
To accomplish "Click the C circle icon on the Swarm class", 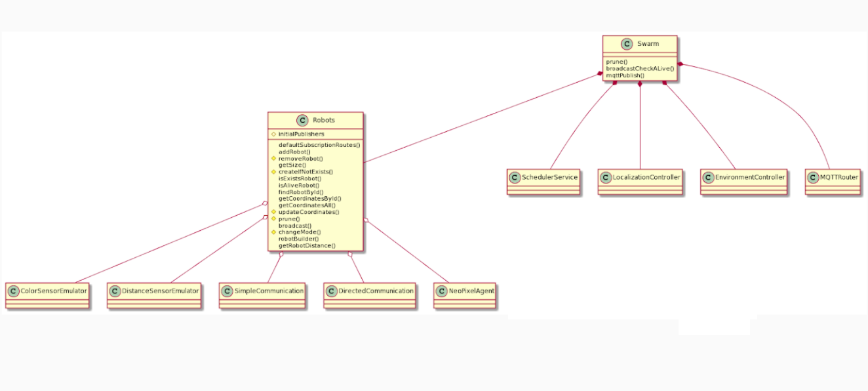I will [x=627, y=43].
